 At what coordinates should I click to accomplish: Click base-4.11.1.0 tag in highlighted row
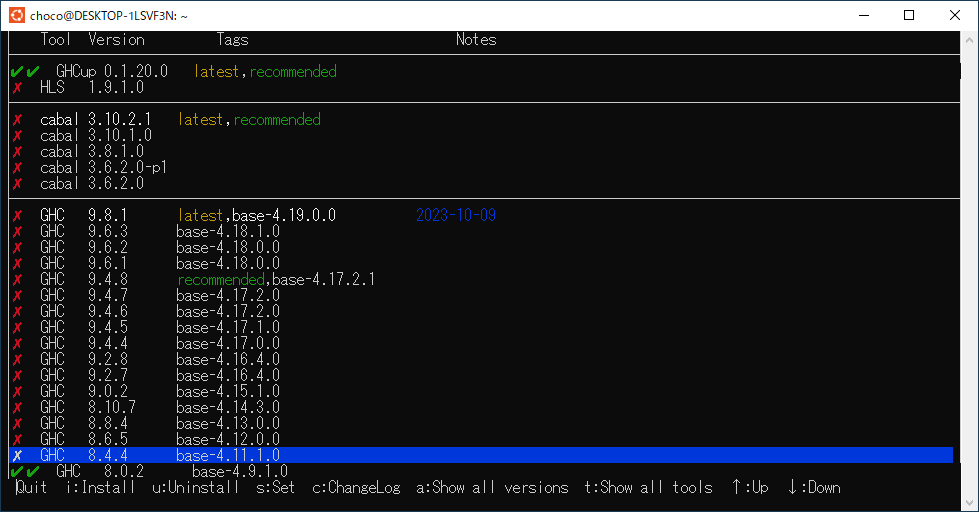coord(228,455)
